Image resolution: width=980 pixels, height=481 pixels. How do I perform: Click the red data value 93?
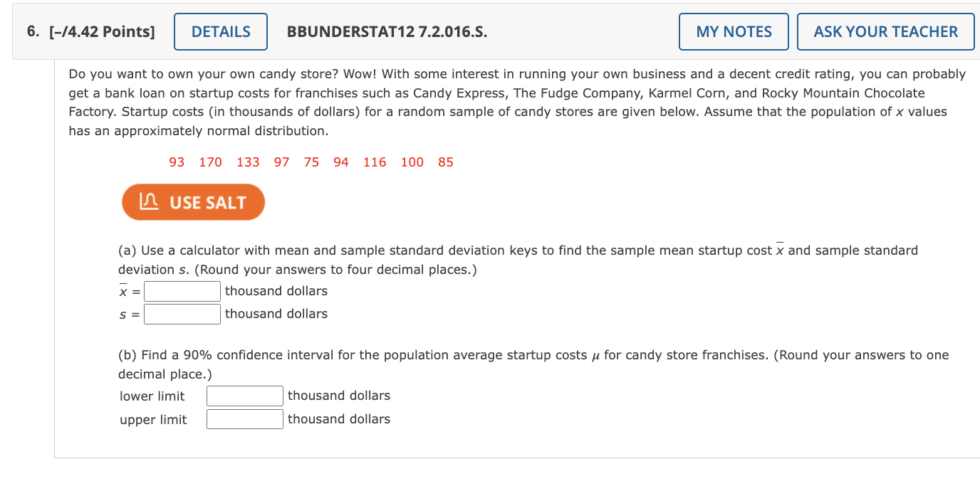pos(177,162)
